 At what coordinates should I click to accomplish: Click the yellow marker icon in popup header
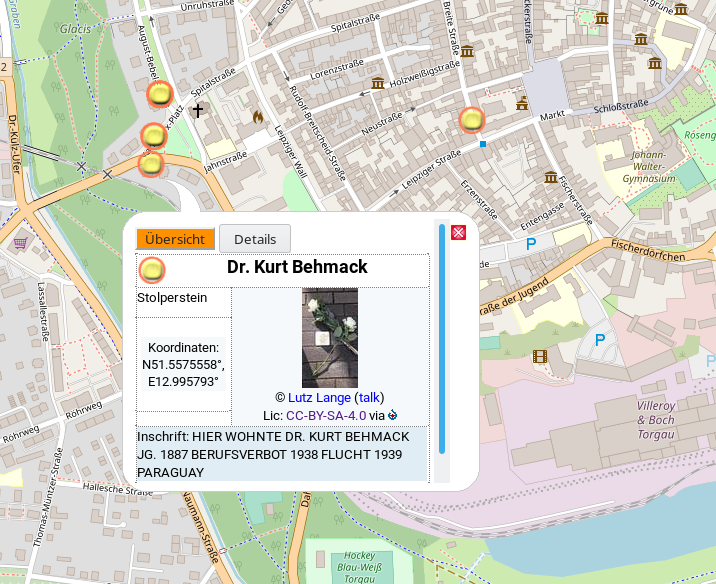point(152,269)
